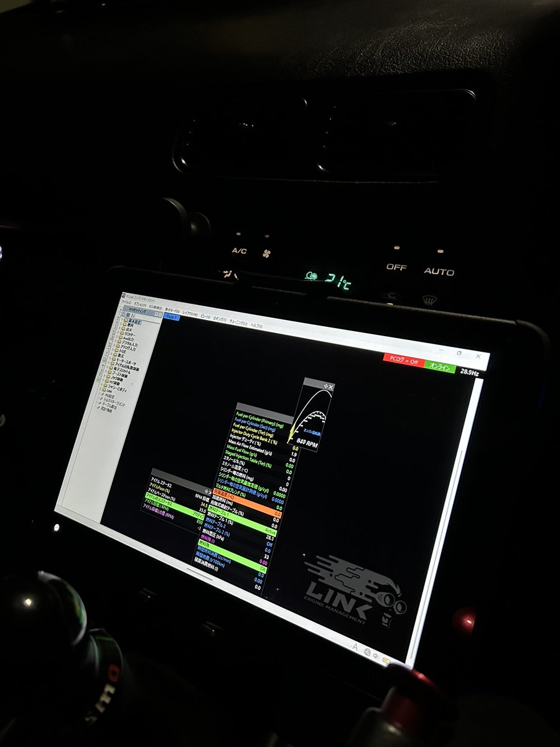Select the CAN folder in tree
Screen dimensions: 560x747
[107, 391]
